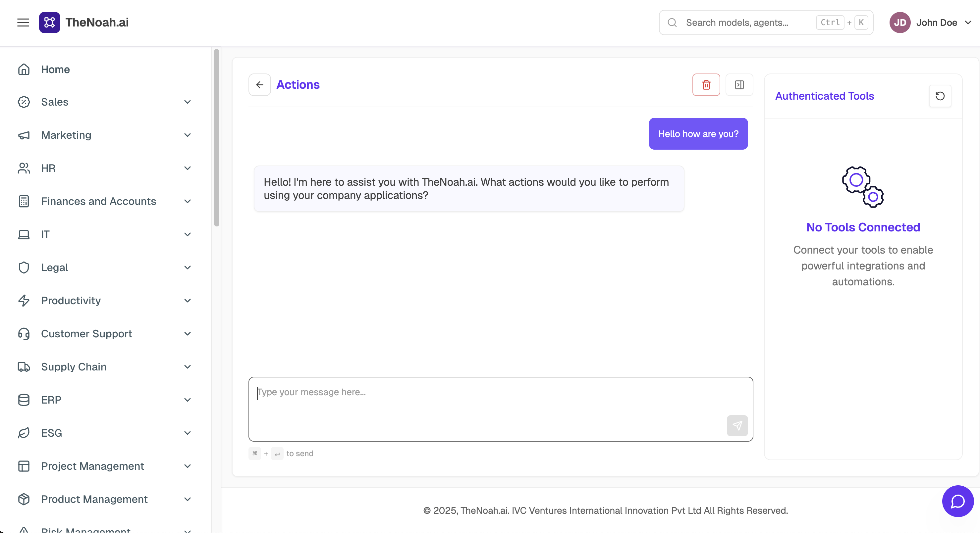Click the Authenticated Tools heading

[x=824, y=96]
